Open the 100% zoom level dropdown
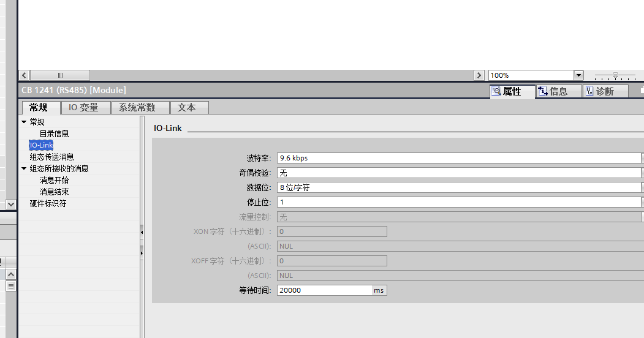 [578, 75]
